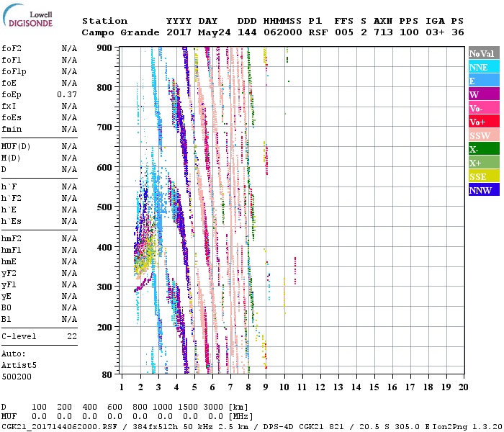Click the IGA value 03+

pyautogui.click(x=435, y=32)
